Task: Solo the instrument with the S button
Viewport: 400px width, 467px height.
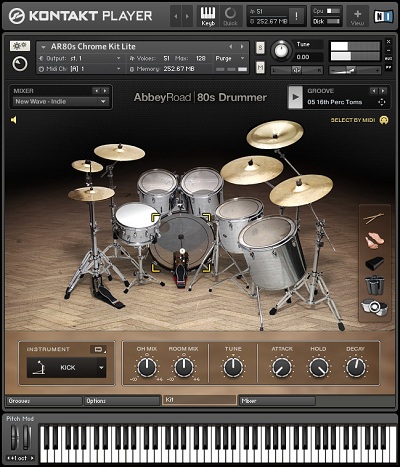Action: coord(260,48)
